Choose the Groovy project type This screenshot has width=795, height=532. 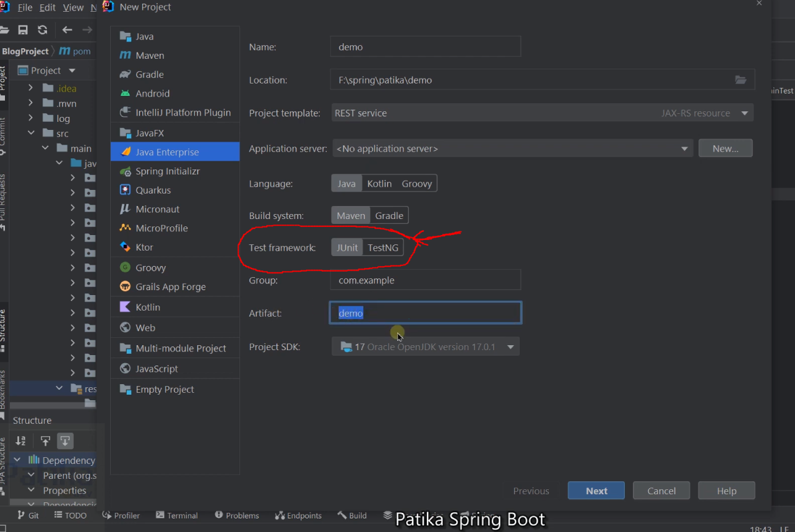(174, 268)
